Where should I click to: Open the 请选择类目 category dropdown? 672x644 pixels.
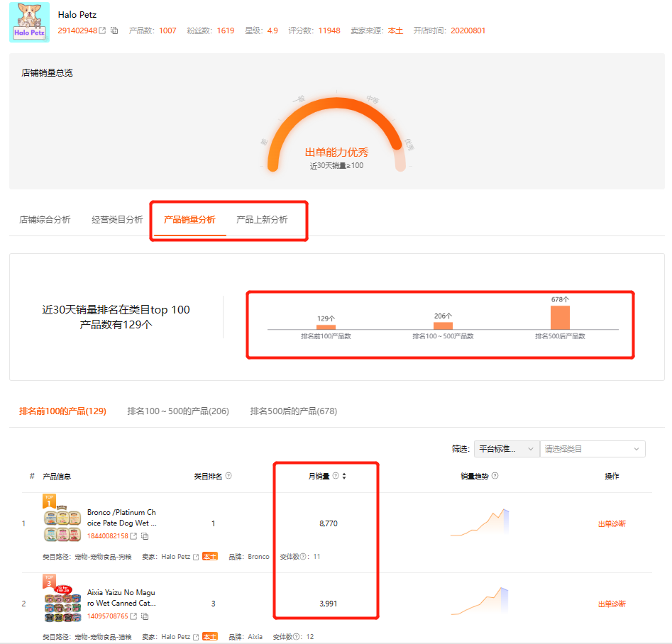pyautogui.click(x=593, y=449)
